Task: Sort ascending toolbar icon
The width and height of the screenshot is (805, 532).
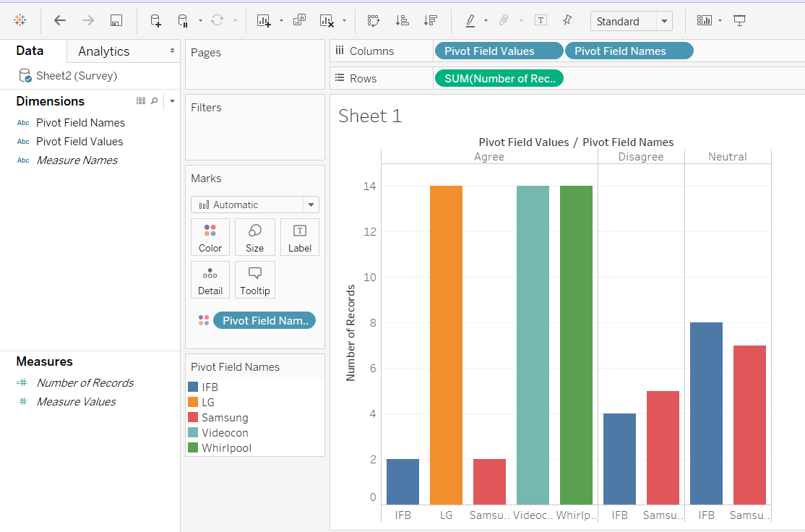Action: (x=402, y=20)
